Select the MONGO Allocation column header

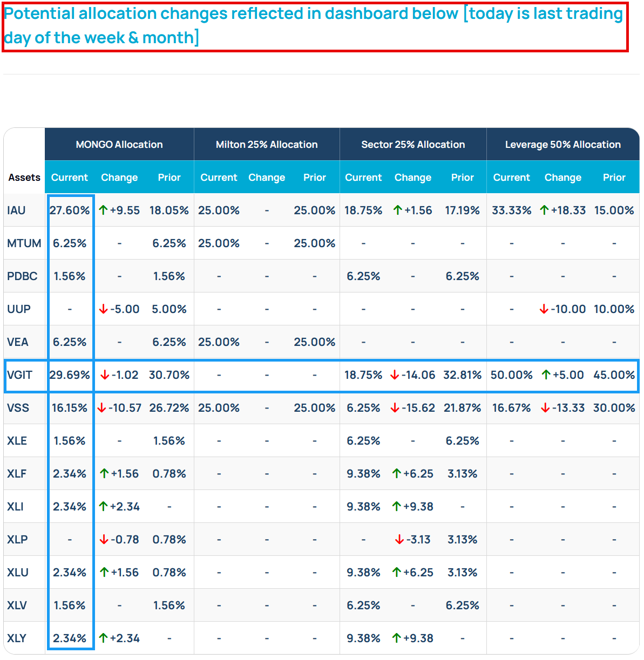(x=119, y=144)
